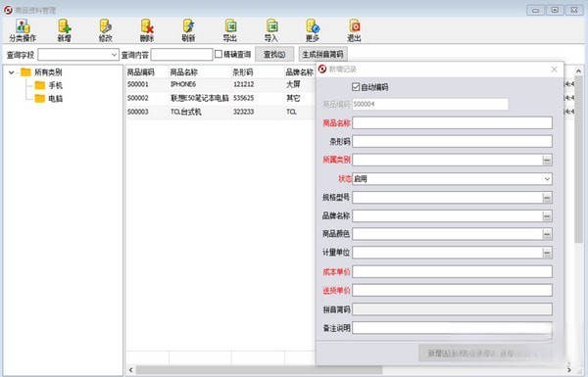Click the 查找(S) search button
Image resolution: width=588 pixels, height=377 pixels.
(x=274, y=54)
